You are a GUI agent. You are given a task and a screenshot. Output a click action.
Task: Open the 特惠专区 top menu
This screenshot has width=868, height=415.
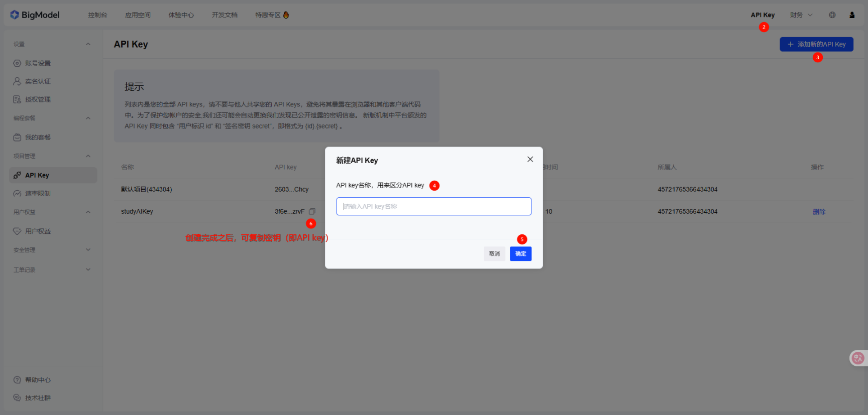[x=268, y=15]
